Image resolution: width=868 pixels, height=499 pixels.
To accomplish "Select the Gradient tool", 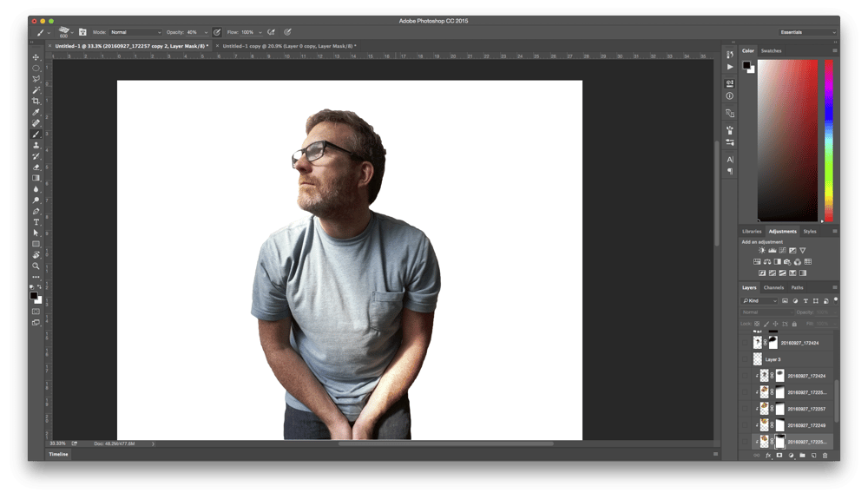I will (36, 178).
